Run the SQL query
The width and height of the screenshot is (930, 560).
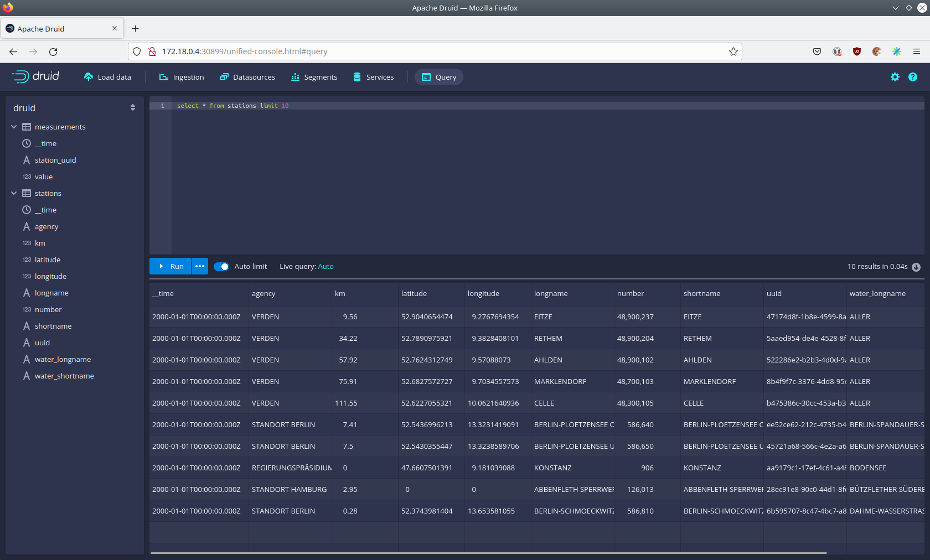(170, 266)
